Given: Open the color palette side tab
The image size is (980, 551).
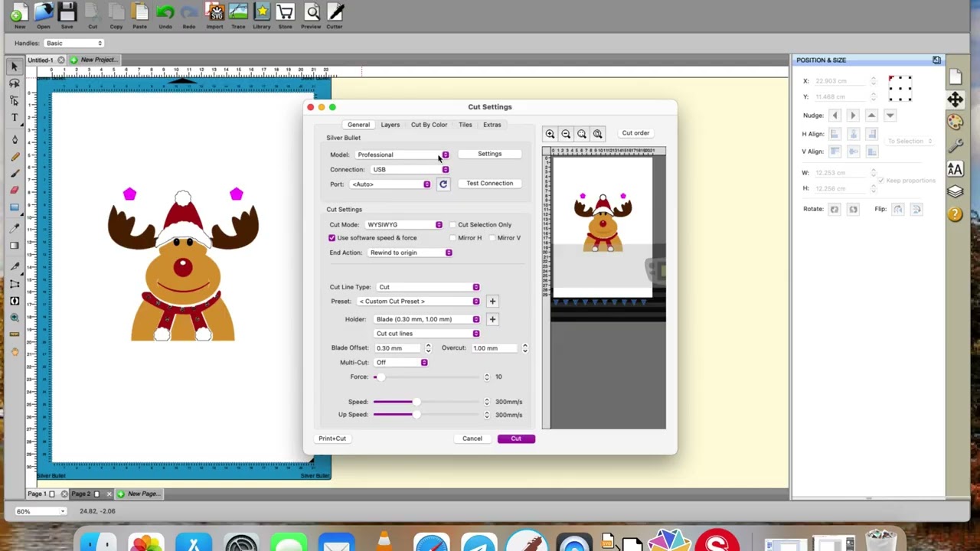Looking at the screenshot, I should tap(955, 122).
